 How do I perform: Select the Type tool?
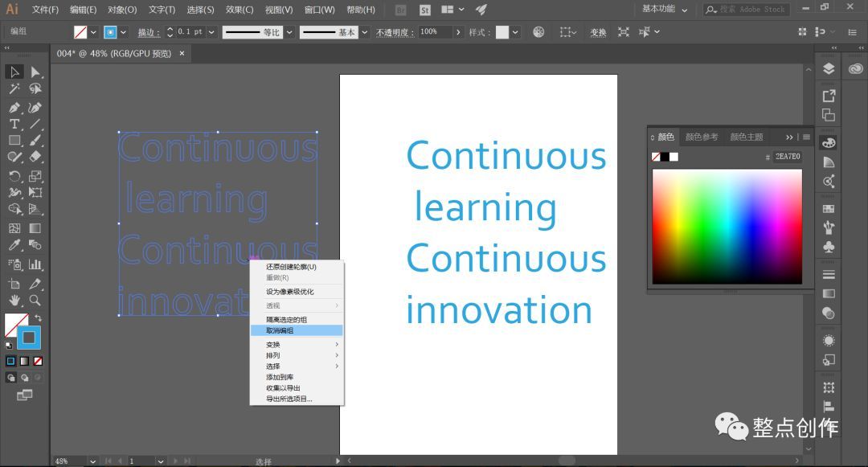pos(14,124)
